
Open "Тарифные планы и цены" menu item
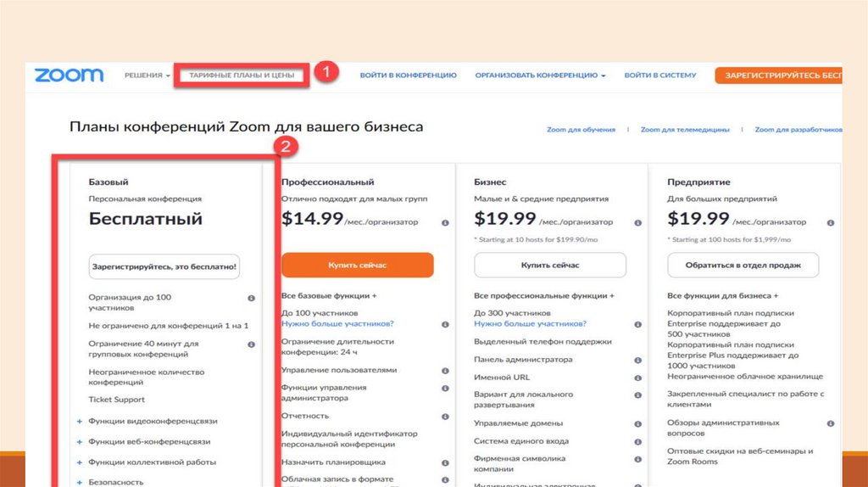click(x=242, y=76)
